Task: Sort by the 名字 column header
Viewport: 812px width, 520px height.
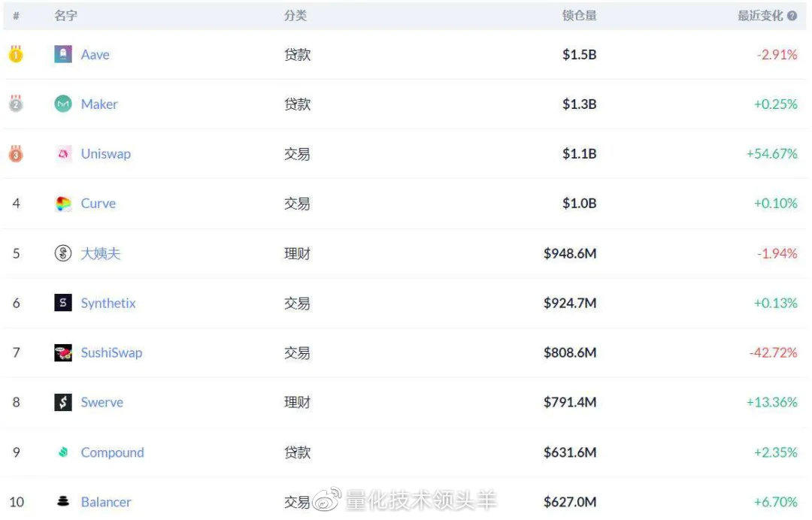Action: 65,16
